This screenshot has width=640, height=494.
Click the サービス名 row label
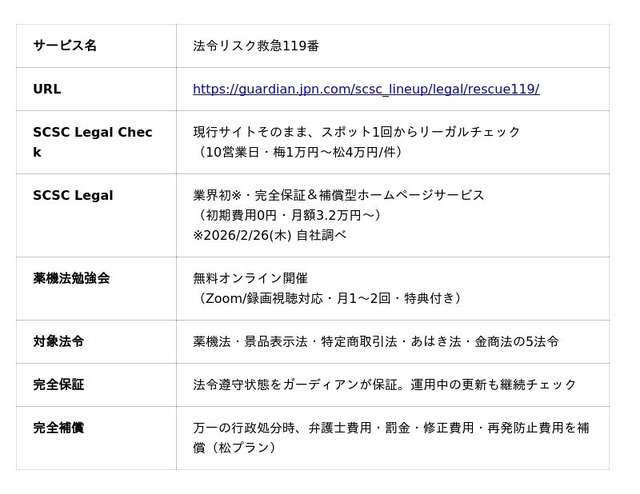tap(65, 46)
